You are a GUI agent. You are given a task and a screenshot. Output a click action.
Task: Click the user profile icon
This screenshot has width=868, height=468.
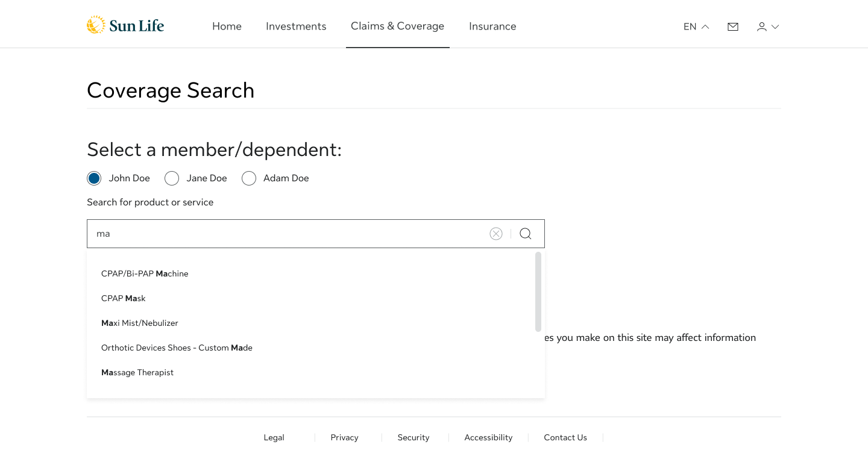pyautogui.click(x=762, y=27)
